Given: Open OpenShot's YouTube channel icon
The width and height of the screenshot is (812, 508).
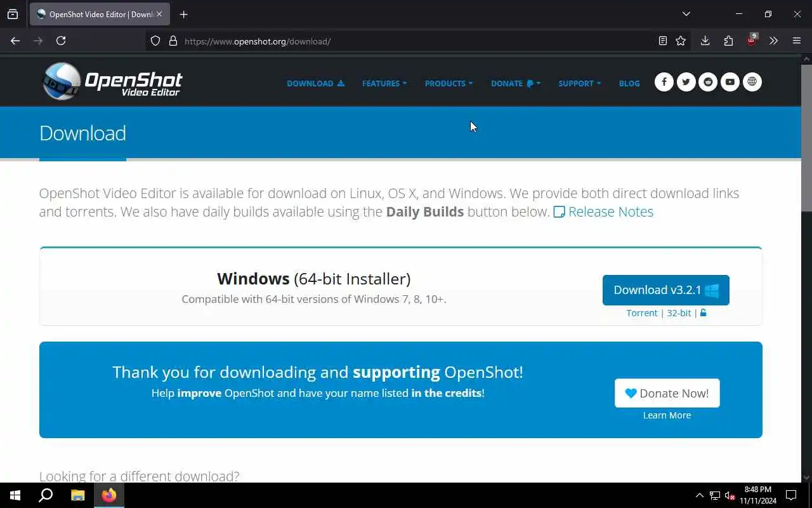Looking at the screenshot, I should point(730,82).
